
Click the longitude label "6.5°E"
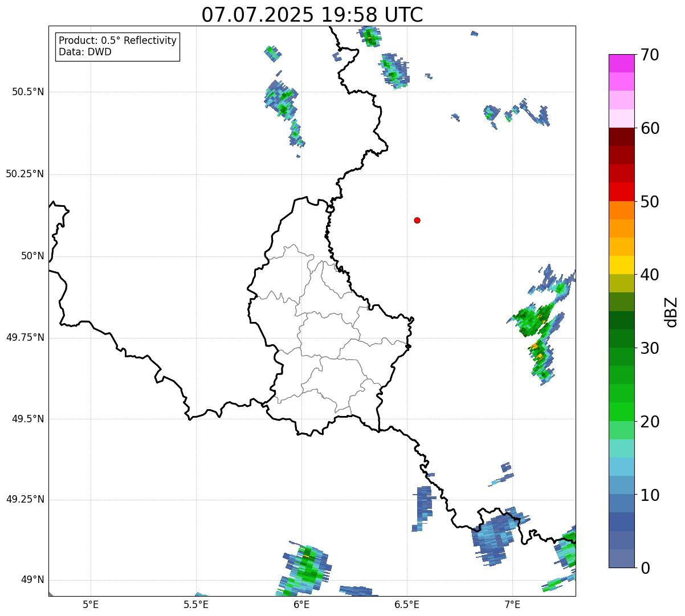click(407, 605)
